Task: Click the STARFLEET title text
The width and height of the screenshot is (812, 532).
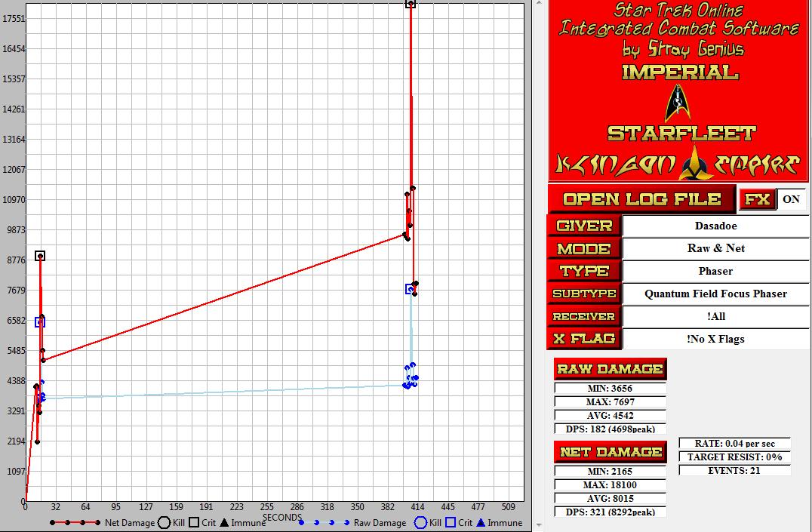Action: pos(681,133)
